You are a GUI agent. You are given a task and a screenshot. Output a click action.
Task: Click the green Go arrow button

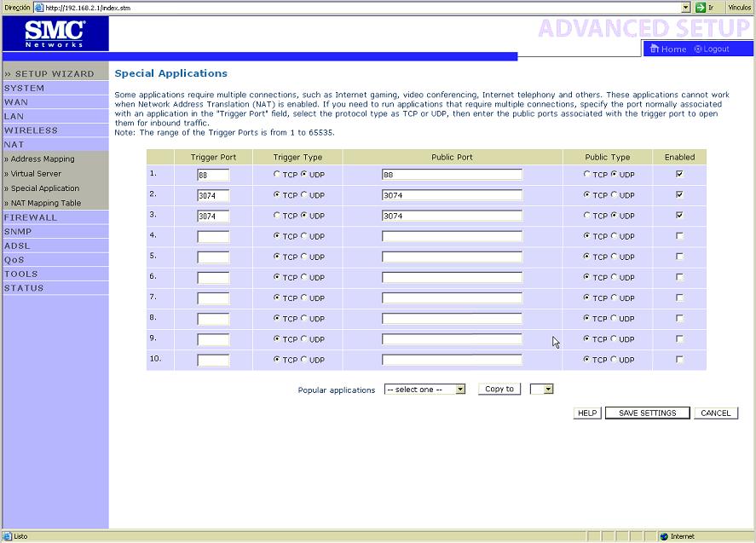click(x=701, y=7)
